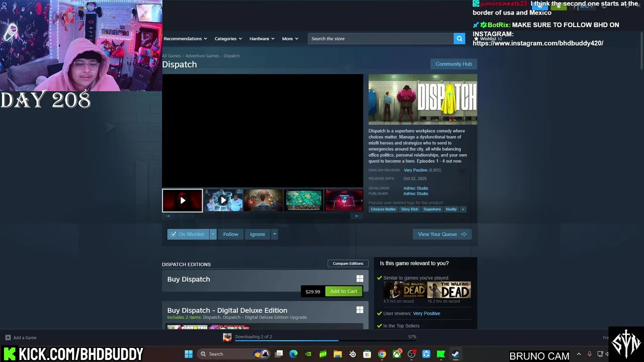Expand the Categories menu
This screenshot has width=644, height=362.
coord(228,39)
